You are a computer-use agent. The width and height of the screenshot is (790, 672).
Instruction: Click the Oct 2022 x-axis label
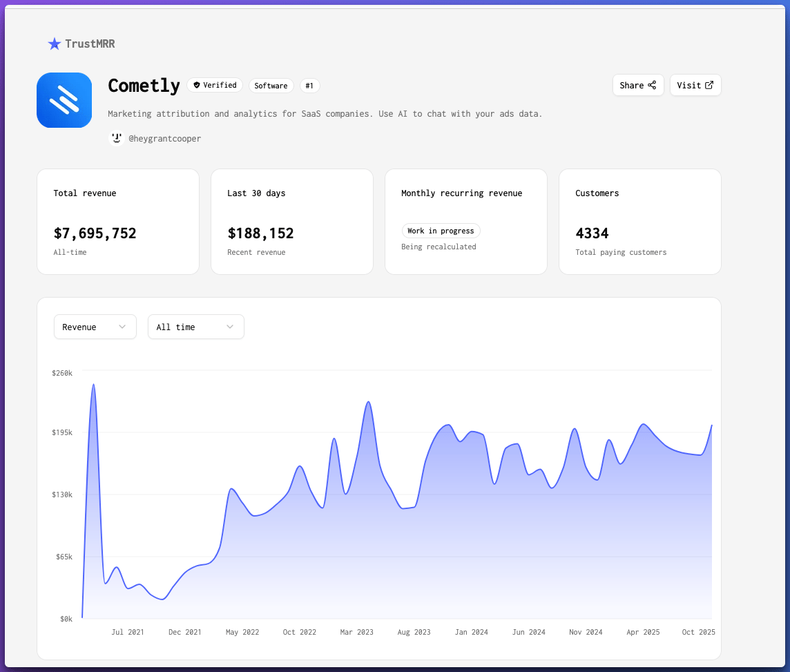pos(300,632)
